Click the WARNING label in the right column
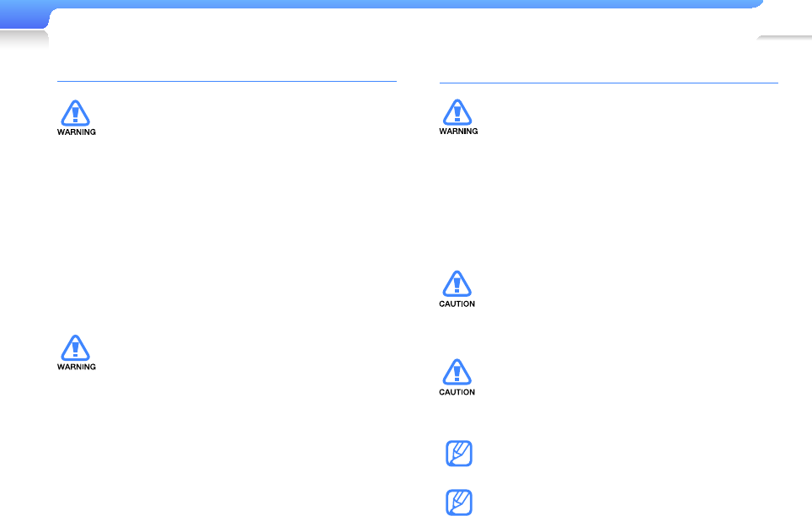This screenshot has width=812, height=516. (x=458, y=132)
